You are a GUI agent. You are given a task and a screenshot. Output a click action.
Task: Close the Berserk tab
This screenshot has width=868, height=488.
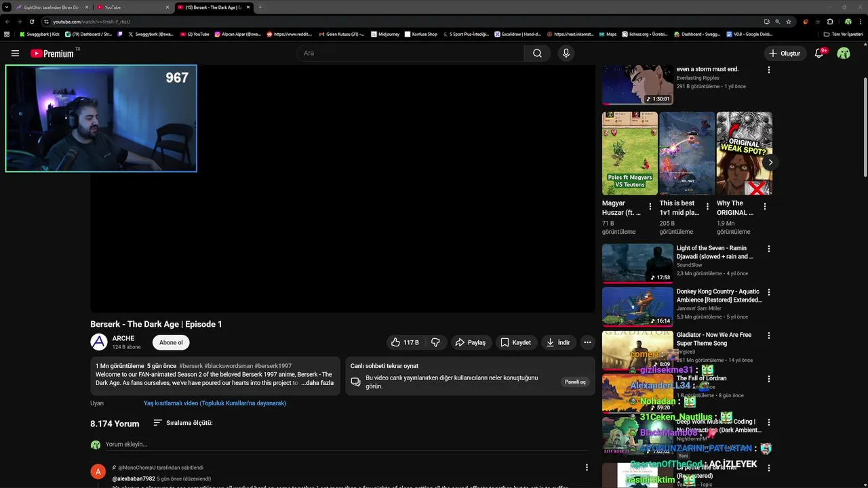pos(248,7)
